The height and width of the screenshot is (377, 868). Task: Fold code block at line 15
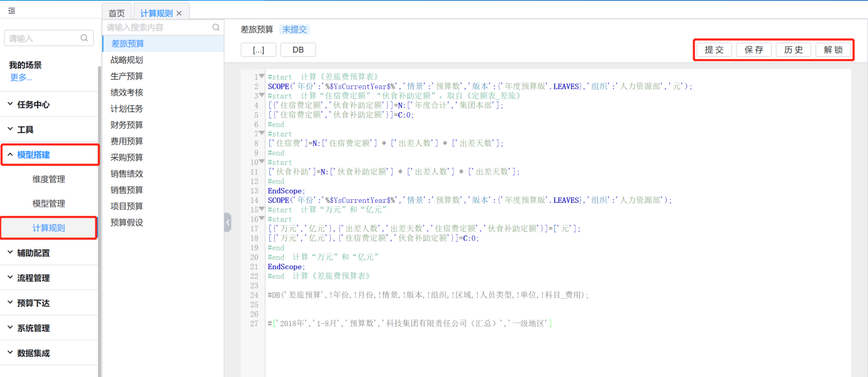262,209
